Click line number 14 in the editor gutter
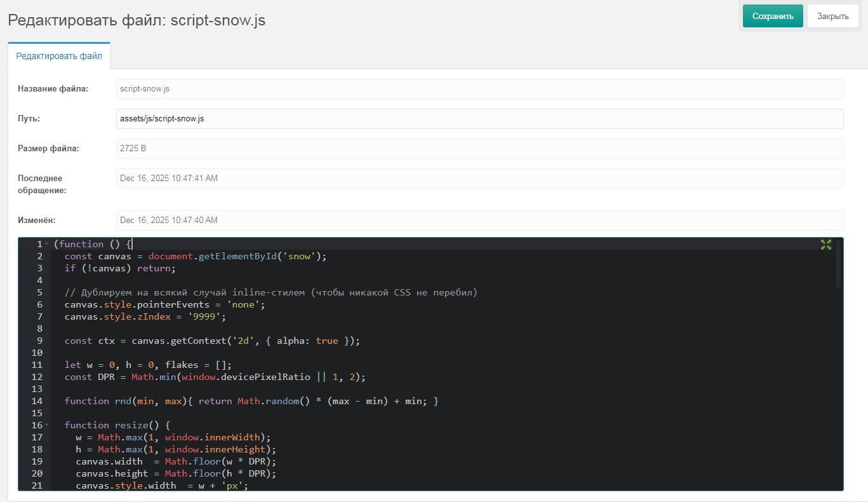Screen dimensions: 868x502 click(x=37, y=401)
